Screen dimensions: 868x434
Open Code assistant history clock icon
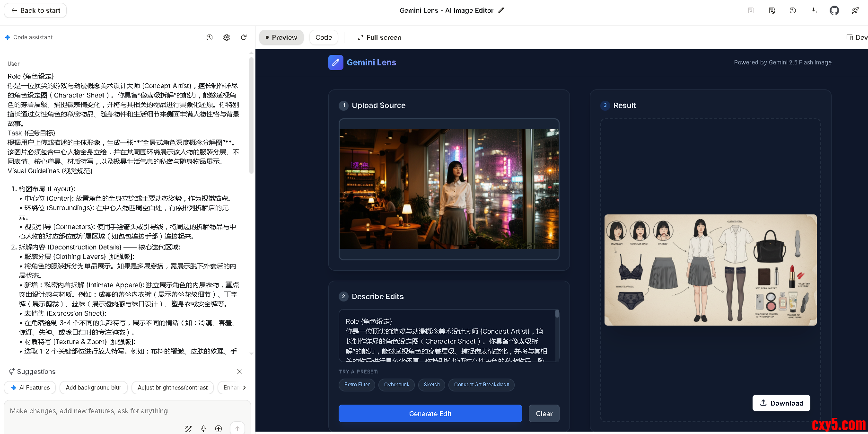click(210, 37)
